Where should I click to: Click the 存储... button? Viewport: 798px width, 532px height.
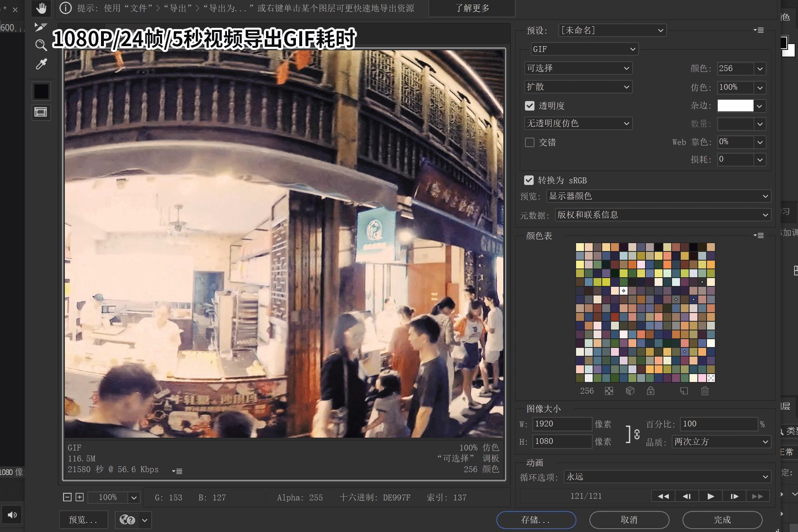click(x=536, y=520)
